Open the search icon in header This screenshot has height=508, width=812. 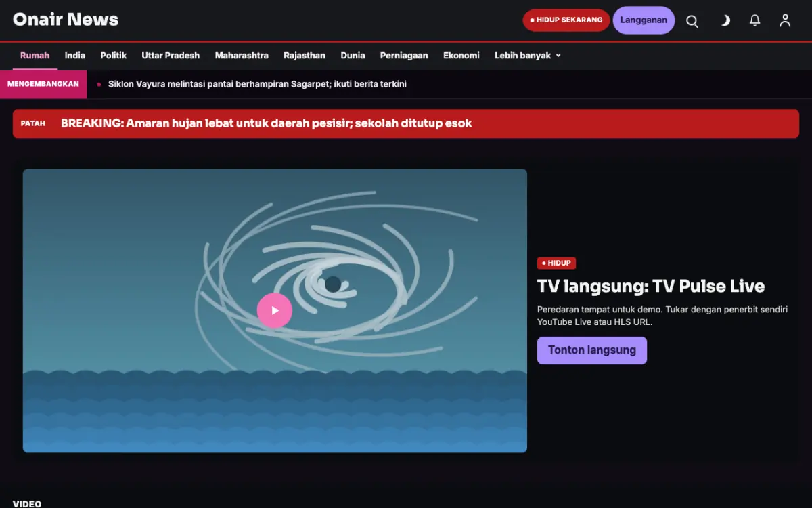pos(692,20)
